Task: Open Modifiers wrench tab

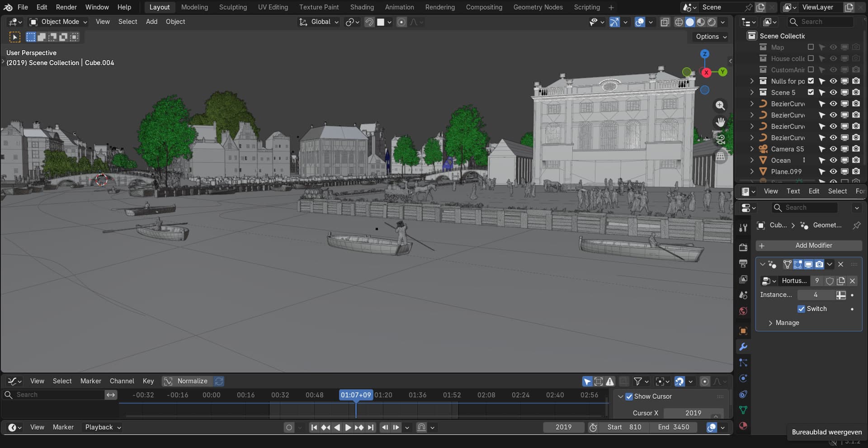Action: [x=743, y=347]
